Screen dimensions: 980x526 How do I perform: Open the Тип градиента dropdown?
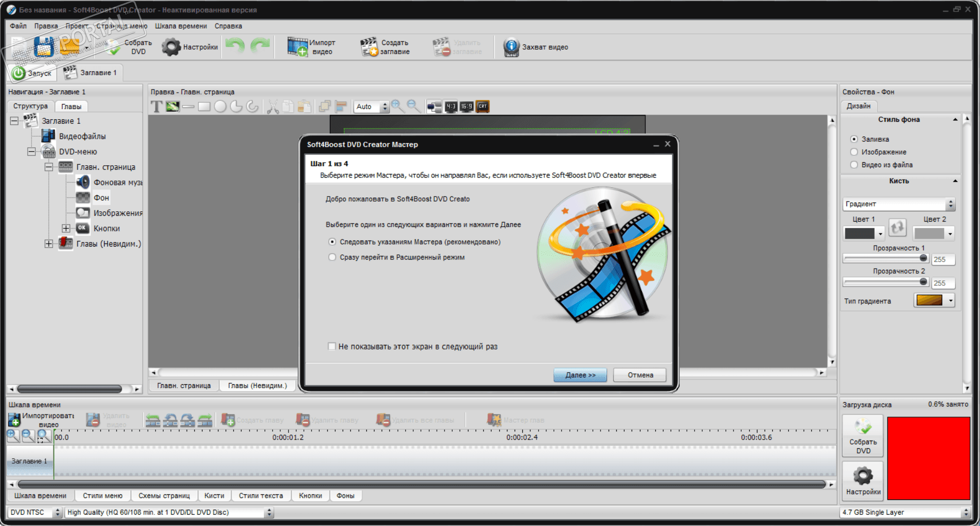(950, 300)
